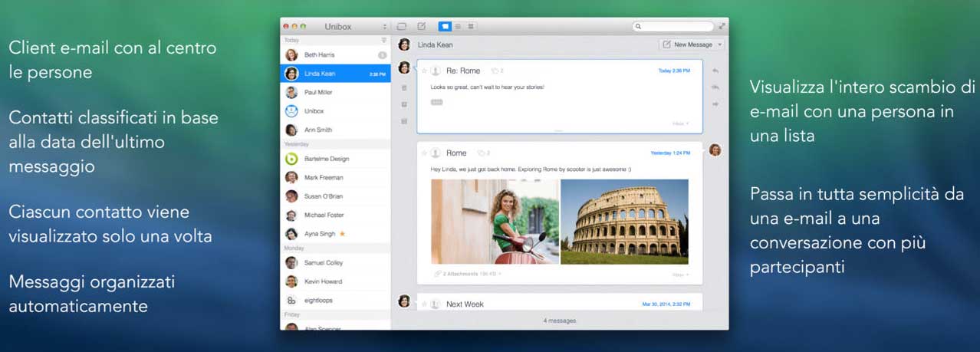This screenshot has width=980, height=352.
Task: Expand quoted text ellipsis in Re: Rome
Action: click(436, 102)
